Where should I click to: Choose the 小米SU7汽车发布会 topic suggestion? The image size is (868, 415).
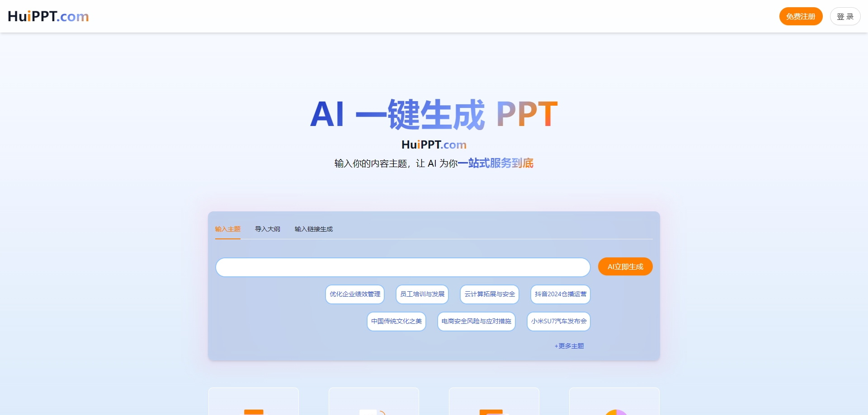[558, 322]
